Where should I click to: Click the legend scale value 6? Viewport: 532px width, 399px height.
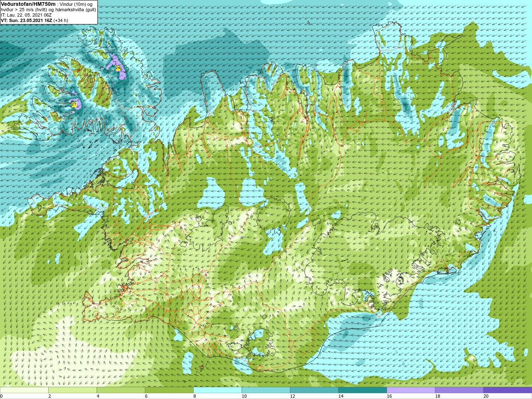click(146, 396)
